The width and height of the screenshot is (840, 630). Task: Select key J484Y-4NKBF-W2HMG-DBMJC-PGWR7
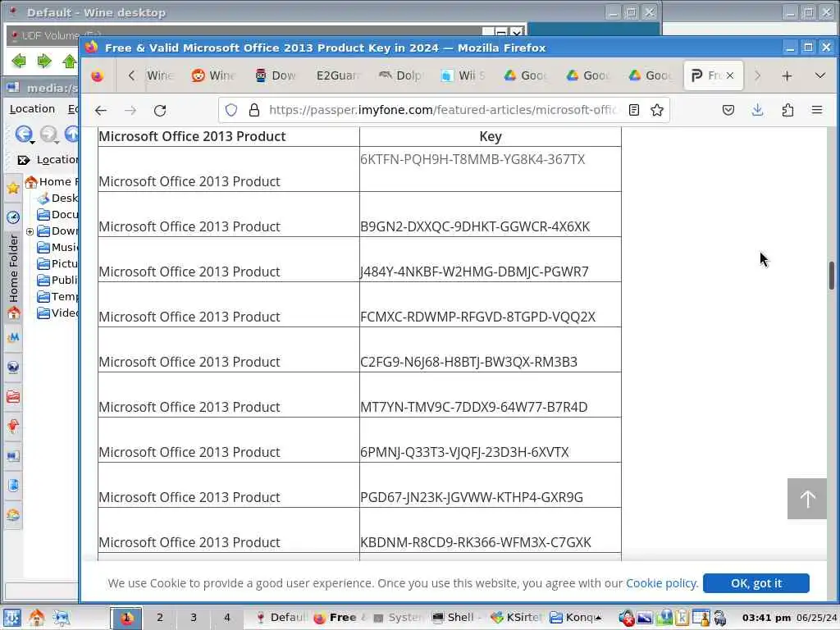(x=474, y=272)
